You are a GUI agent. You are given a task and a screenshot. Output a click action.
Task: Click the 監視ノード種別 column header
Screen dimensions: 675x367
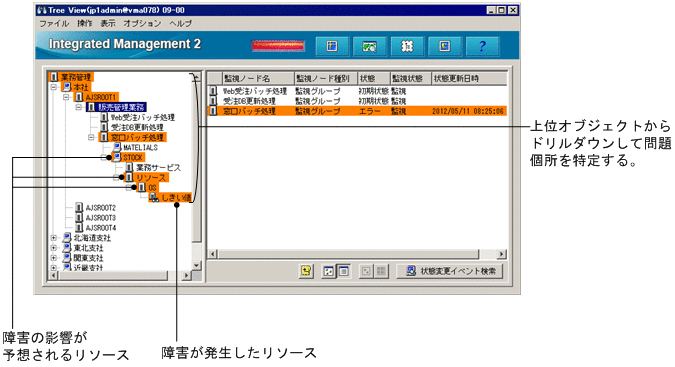(325, 78)
